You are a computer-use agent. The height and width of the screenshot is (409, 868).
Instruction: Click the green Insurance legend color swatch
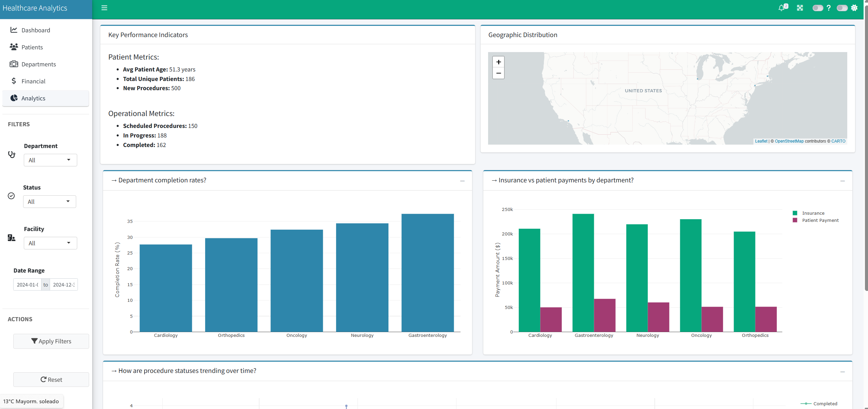pyautogui.click(x=795, y=213)
